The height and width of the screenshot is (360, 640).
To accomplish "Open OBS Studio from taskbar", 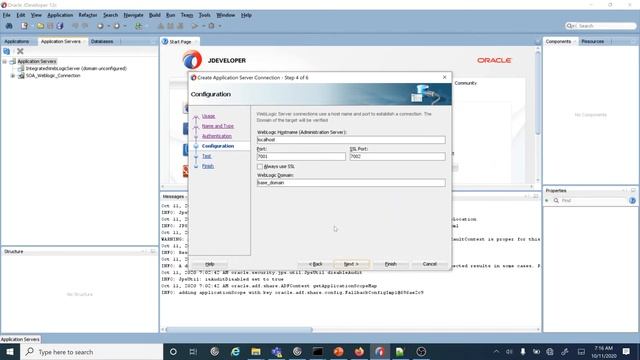I will [x=421, y=351].
